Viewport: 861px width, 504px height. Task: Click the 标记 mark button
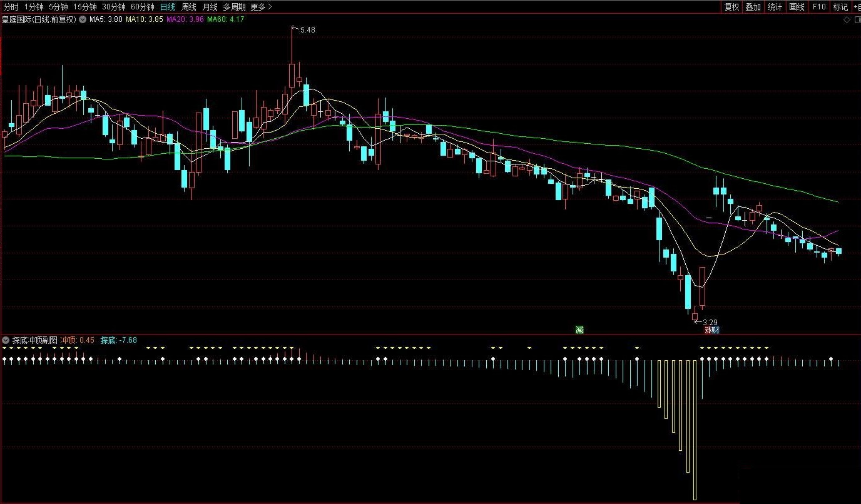(840, 7)
